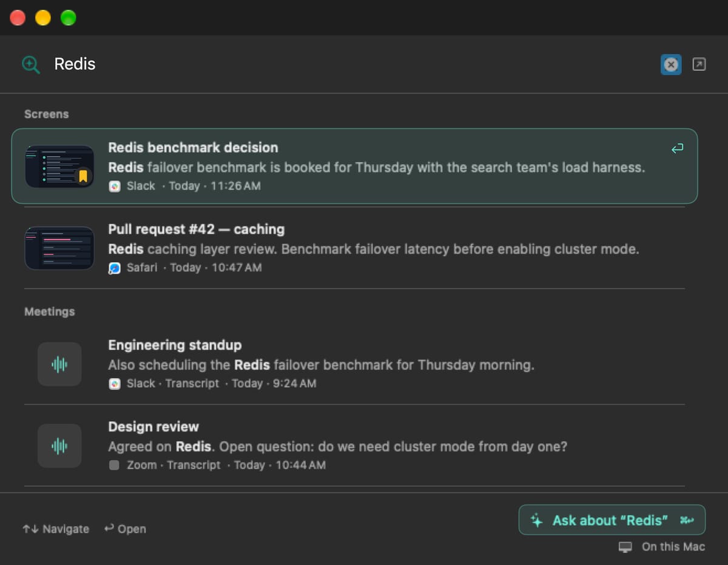Open Pull request #42 caching thumbnail
Image resolution: width=728 pixels, height=565 pixels.
click(59, 248)
